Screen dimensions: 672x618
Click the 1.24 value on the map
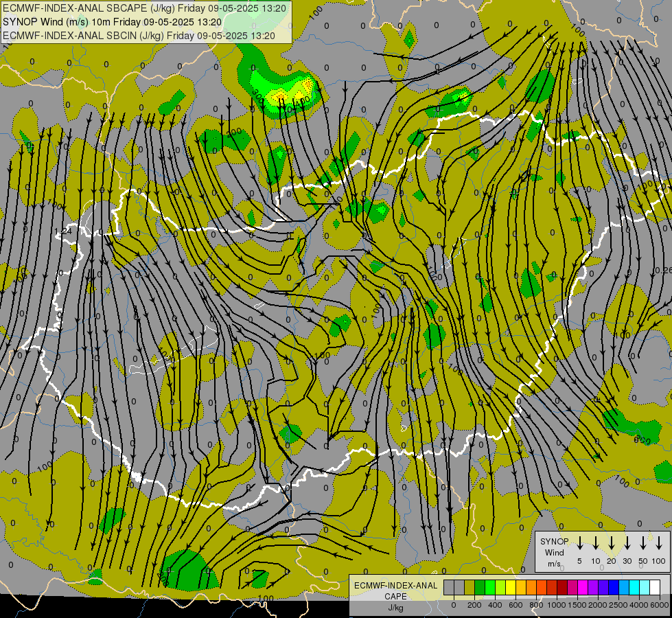point(63,231)
